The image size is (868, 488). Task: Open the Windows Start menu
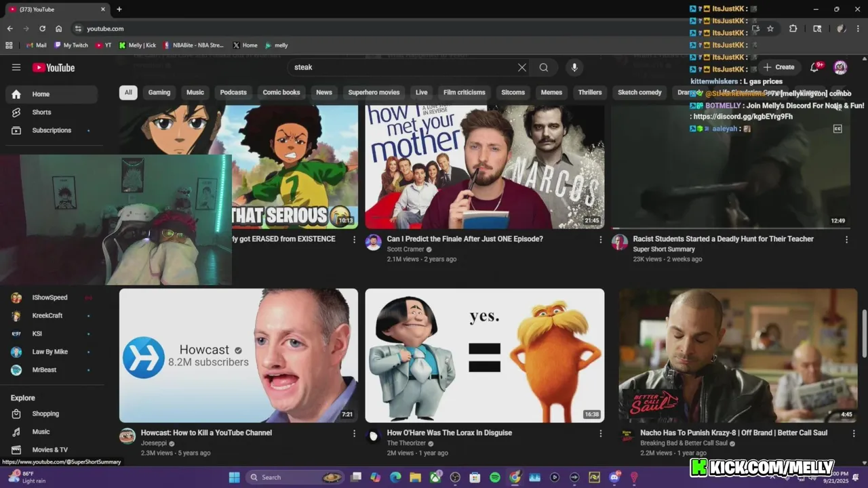click(234, 477)
